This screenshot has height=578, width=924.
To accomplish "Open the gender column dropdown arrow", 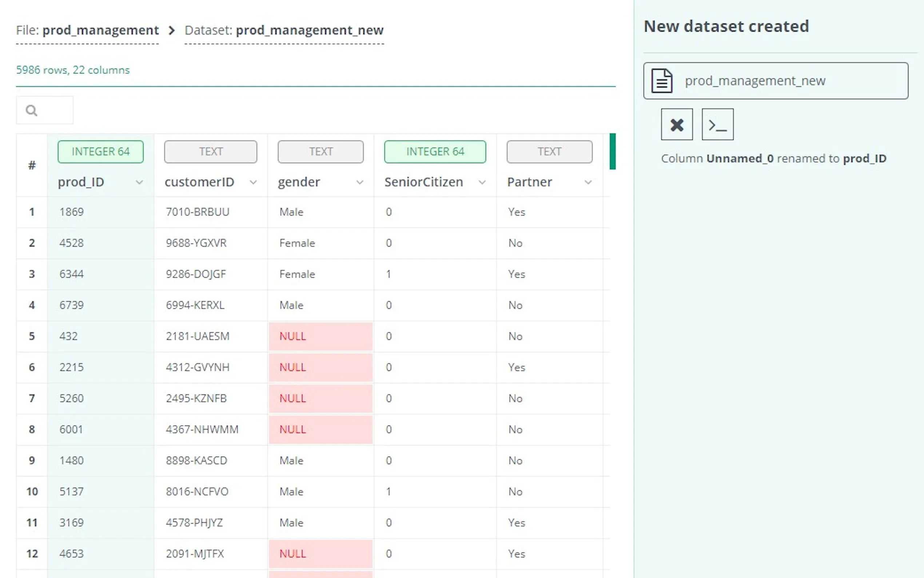I will click(359, 182).
